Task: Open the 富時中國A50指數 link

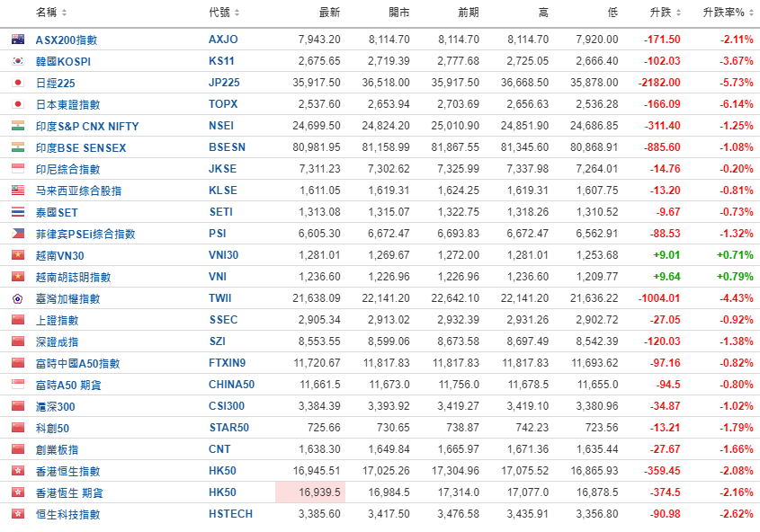Action: click(77, 363)
